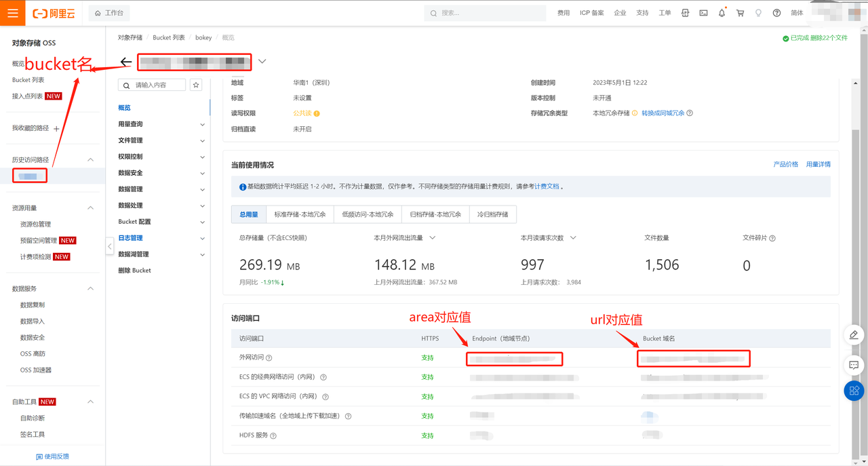Image resolution: width=868 pixels, height=466 pixels.
Task: Open the Cloud Shell terminal icon
Action: pos(703,13)
